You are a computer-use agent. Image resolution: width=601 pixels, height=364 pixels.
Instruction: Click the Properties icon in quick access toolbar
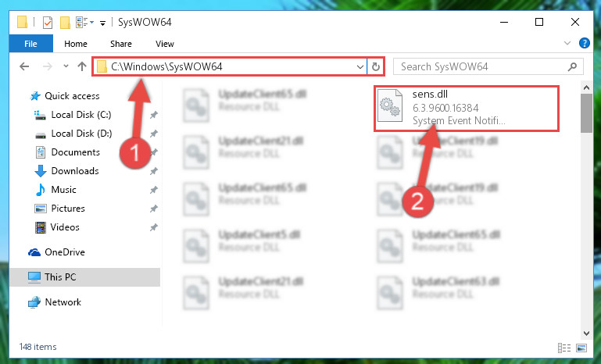48,23
